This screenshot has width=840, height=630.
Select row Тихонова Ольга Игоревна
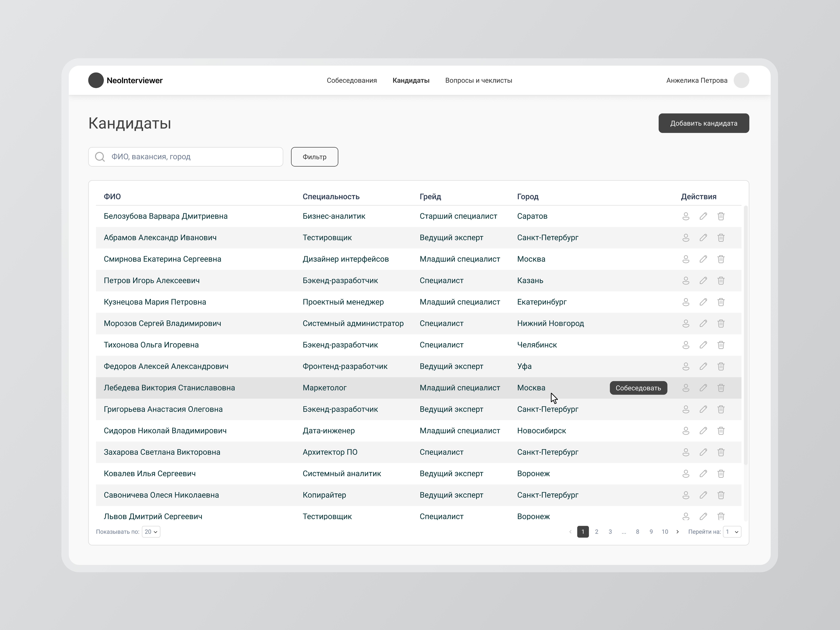click(x=418, y=345)
